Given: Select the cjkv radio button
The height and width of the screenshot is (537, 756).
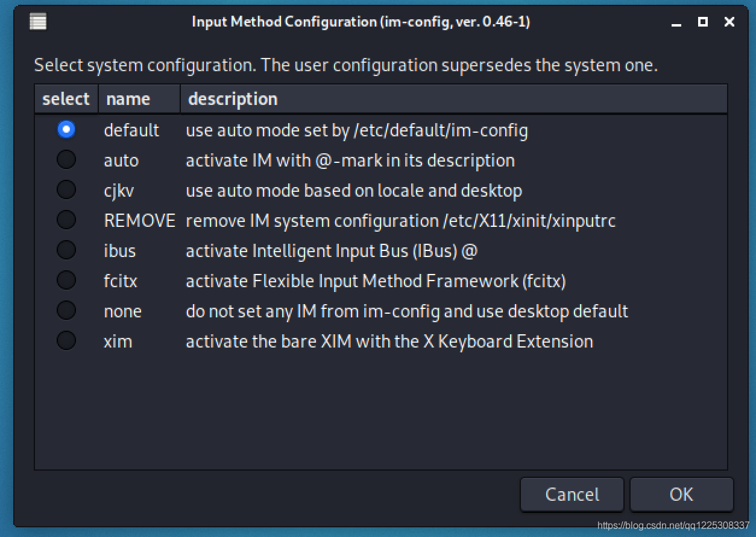Looking at the screenshot, I should click(66, 190).
